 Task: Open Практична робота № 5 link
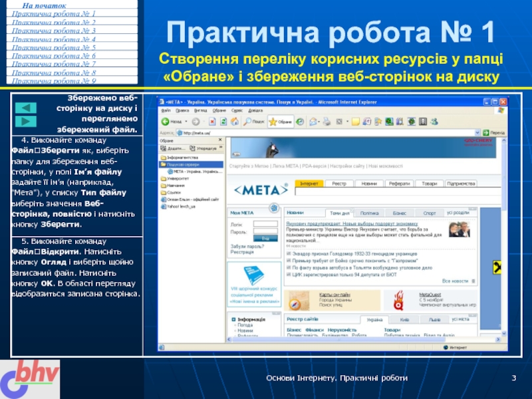click(x=54, y=47)
